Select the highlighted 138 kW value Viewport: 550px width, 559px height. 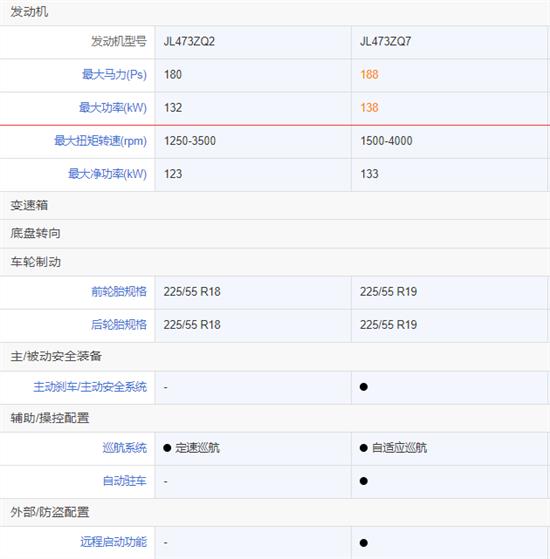(369, 108)
